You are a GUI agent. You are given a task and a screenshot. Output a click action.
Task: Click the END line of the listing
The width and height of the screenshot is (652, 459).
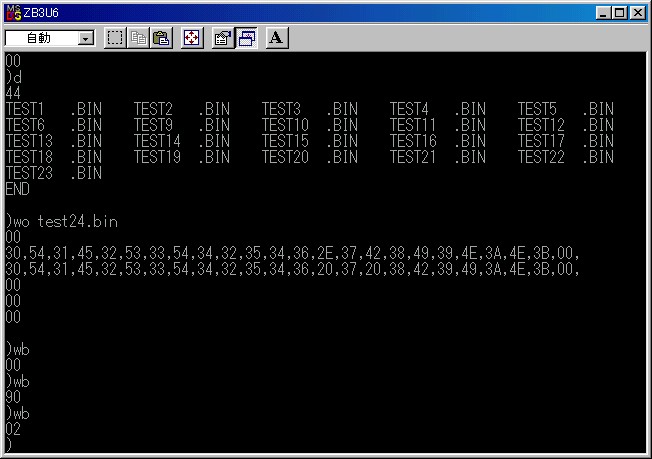click(x=17, y=189)
